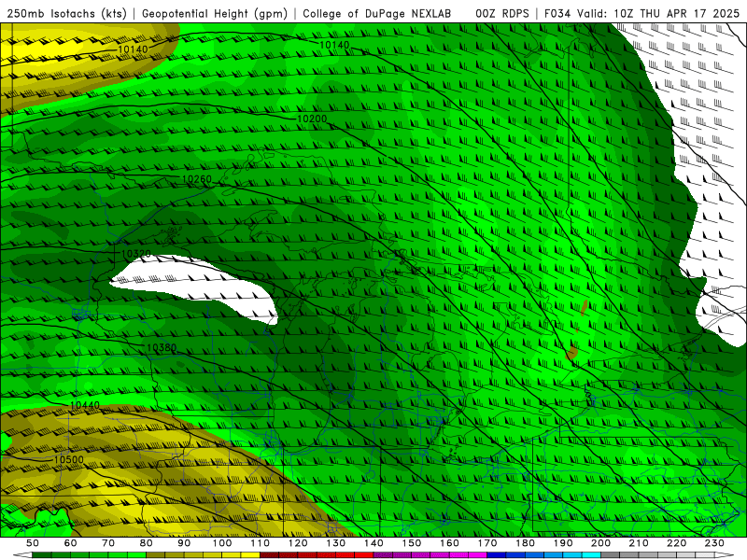Click the 50 value on the color scale

(x=33, y=543)
